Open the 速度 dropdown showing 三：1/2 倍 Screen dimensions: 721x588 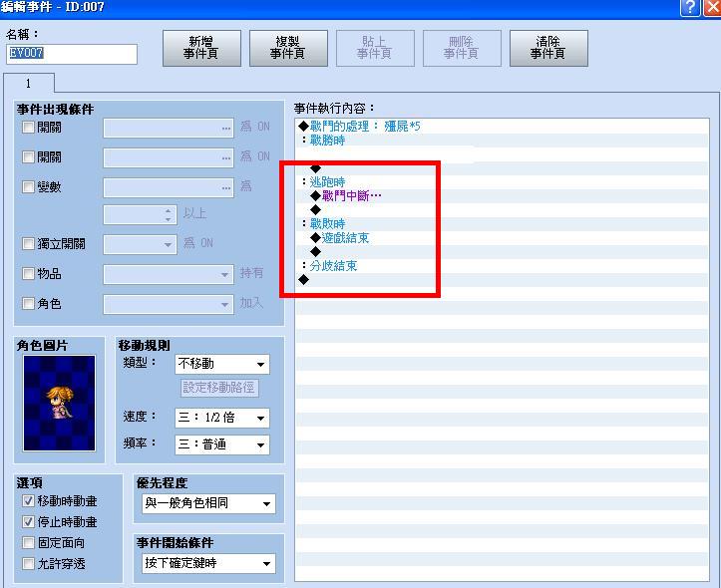[222, 418]
